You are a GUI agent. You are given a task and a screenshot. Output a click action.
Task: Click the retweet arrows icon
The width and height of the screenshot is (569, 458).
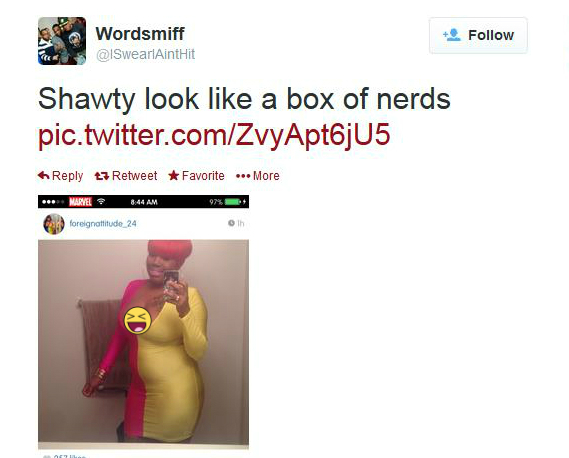click(102, 176)
